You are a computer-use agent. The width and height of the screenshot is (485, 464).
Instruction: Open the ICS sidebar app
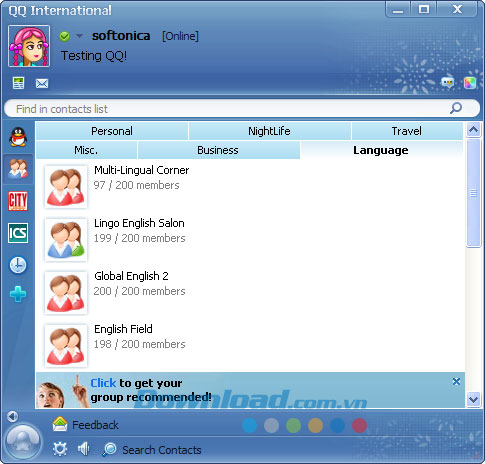[18, 233]
